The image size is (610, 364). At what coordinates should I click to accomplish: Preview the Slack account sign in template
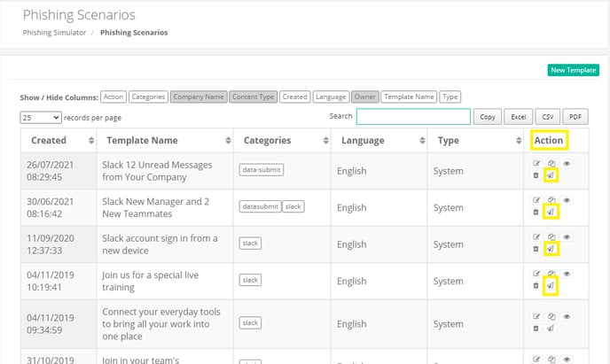pos(567,237)
